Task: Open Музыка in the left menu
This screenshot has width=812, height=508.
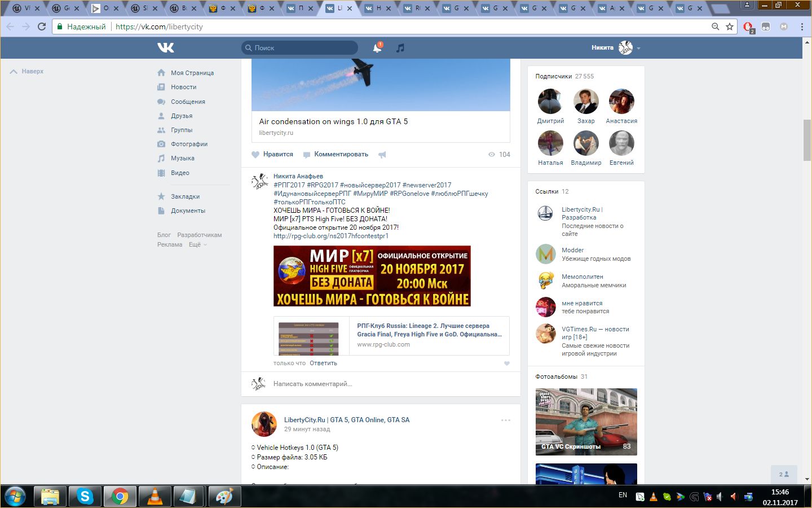Action: click(183, 158)
